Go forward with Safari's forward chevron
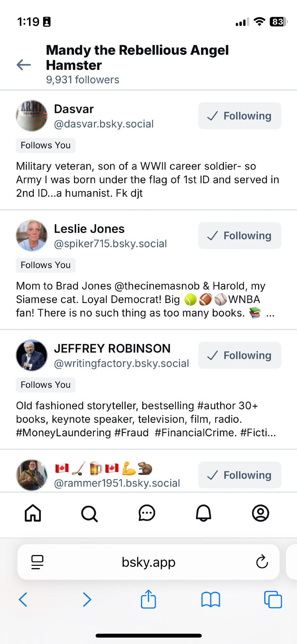297x644 pixels. [x=87, y=600]
